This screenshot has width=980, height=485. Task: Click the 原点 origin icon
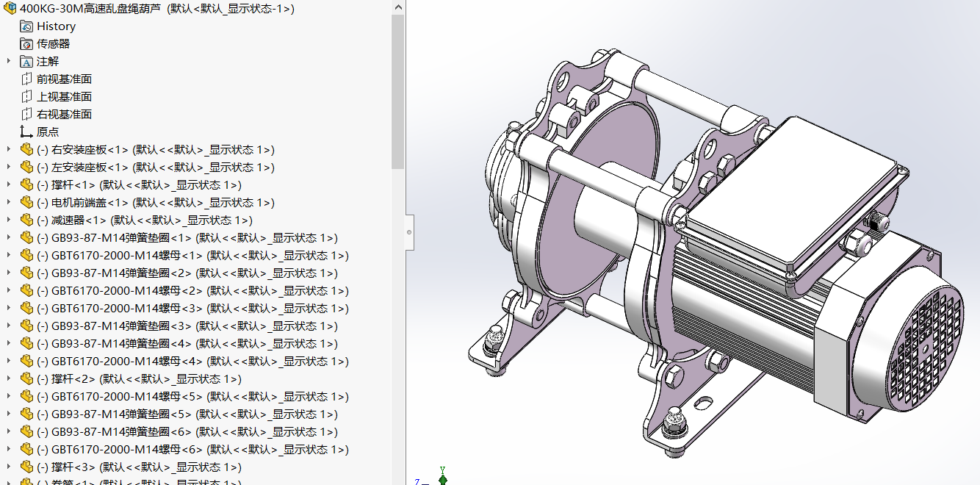(27, 132)
